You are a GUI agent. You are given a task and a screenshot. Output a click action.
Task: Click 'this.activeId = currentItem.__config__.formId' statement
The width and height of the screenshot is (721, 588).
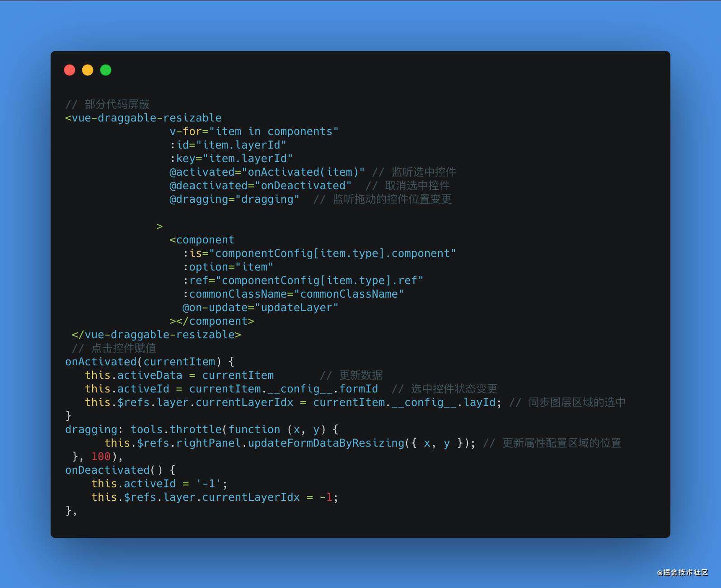[231, 389]
